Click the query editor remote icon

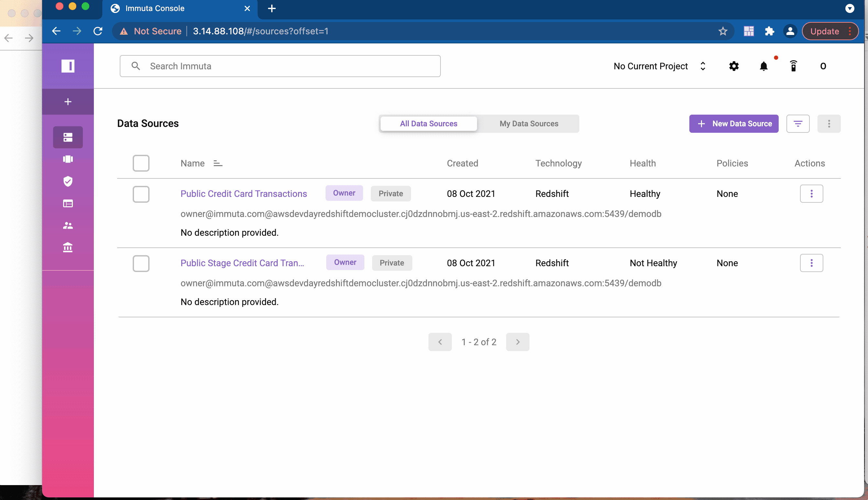click(x=793, y=66)
